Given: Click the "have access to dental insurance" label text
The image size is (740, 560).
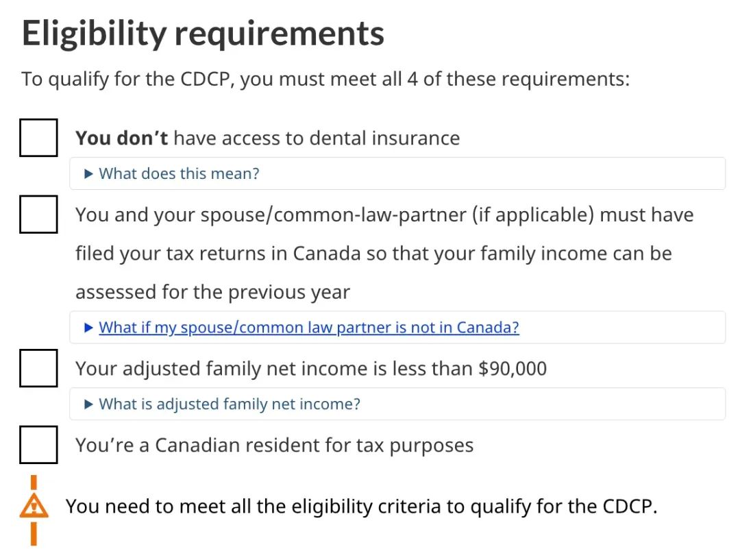Looking at the screenshot, I should click(x=317, y=138).
